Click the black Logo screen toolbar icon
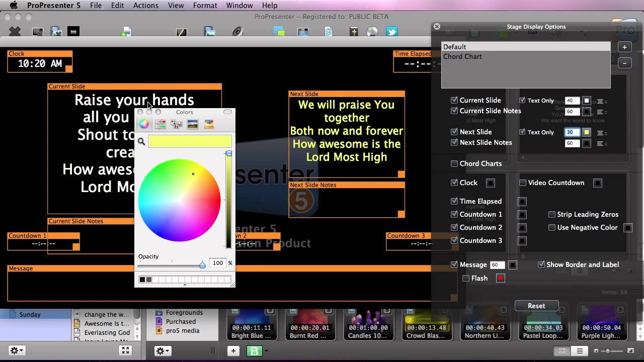 pyautogui.click(x=73, y=32)
